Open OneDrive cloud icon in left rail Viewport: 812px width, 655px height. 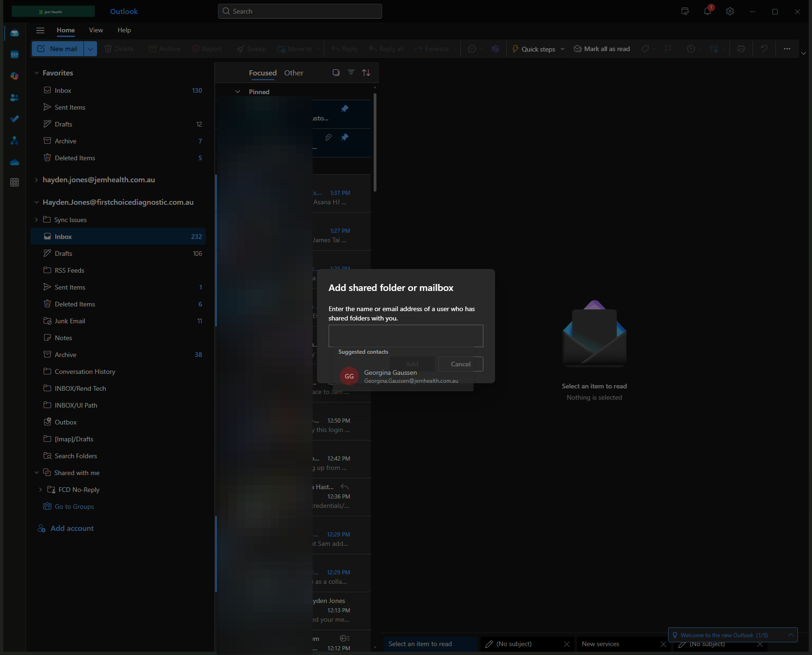click(x=15, y=162)
